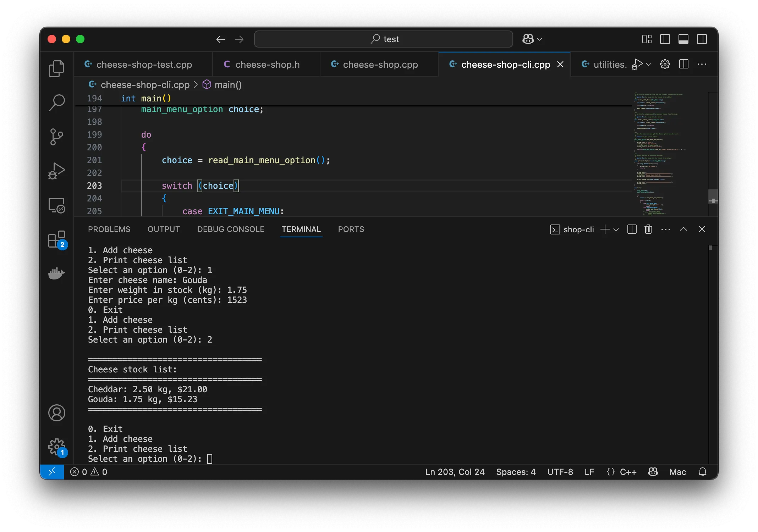758x532 pixels.
Task: Change LF end of line sequence
Action: (589, 472)
